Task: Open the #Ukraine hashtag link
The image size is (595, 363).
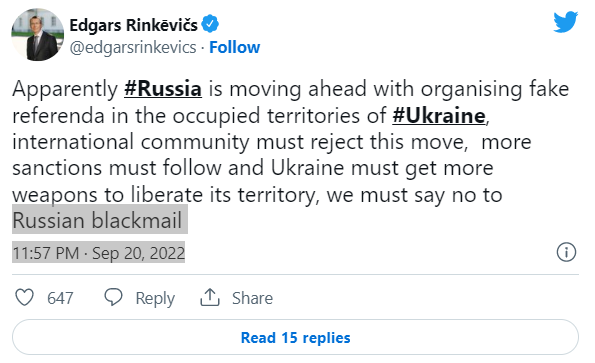Action: [439, 115]
